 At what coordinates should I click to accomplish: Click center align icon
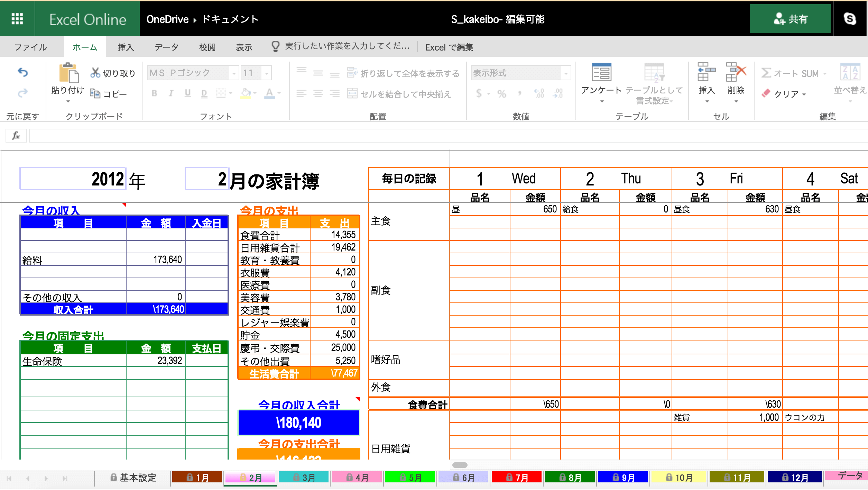coord(318,93)
